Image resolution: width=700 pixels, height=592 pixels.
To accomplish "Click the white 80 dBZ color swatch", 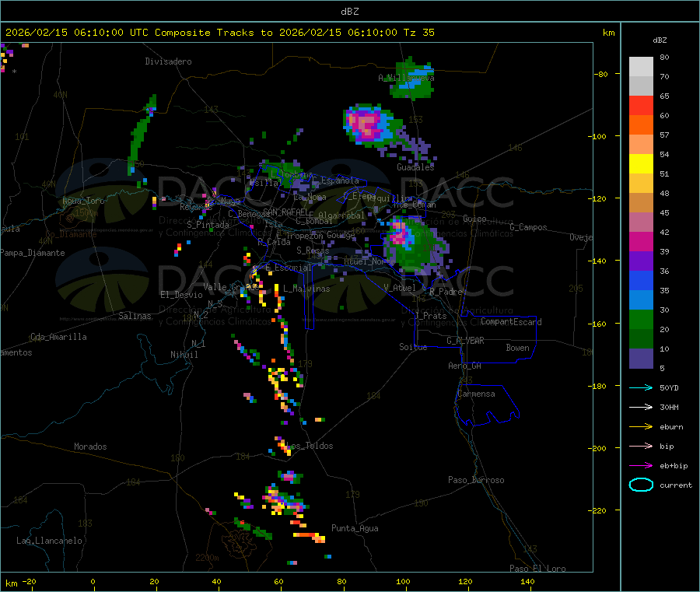I will [x=641, y=67].
